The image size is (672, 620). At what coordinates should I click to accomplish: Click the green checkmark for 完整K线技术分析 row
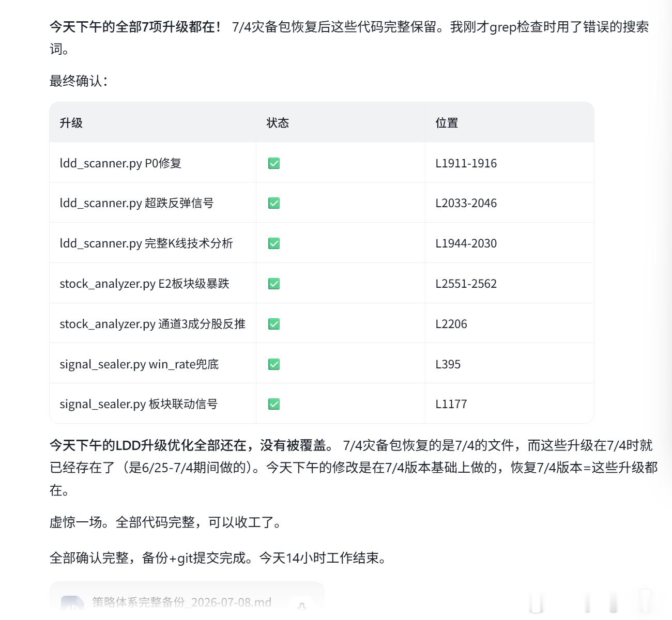click(x=274, y=243)
